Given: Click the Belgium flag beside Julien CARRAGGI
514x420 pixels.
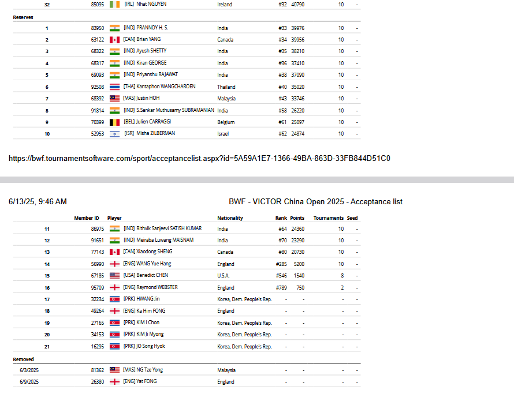Looking at the screenshot, I should tap(114, 122).
